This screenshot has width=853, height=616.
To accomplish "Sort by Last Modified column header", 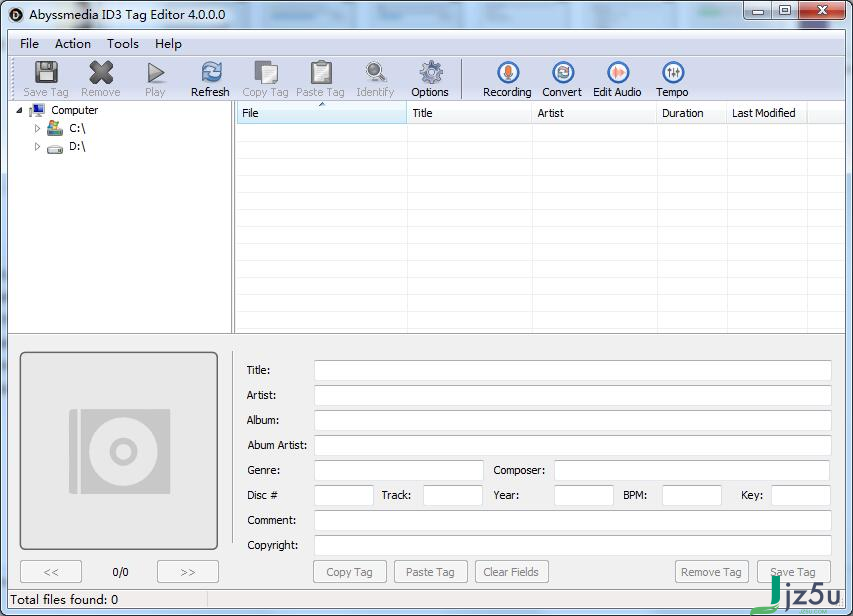I will coord(767,113).
